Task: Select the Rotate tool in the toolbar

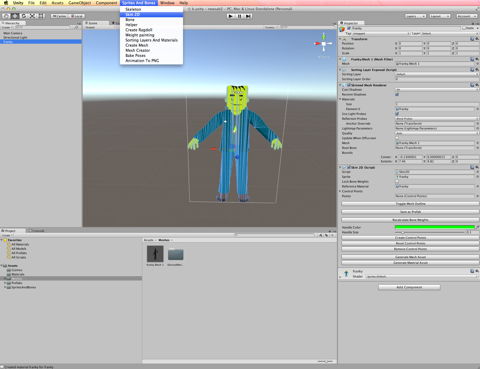Action: 24,16
